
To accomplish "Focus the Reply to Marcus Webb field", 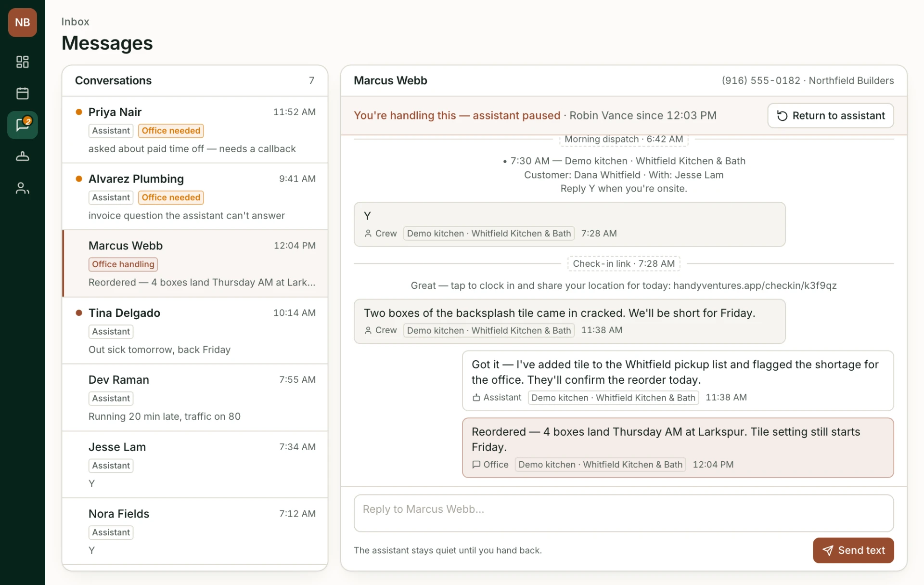I will point(623,513).
